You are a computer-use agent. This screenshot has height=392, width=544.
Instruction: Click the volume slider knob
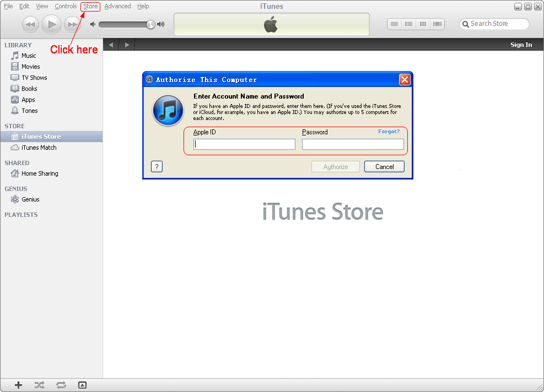(x=150, y=24)
